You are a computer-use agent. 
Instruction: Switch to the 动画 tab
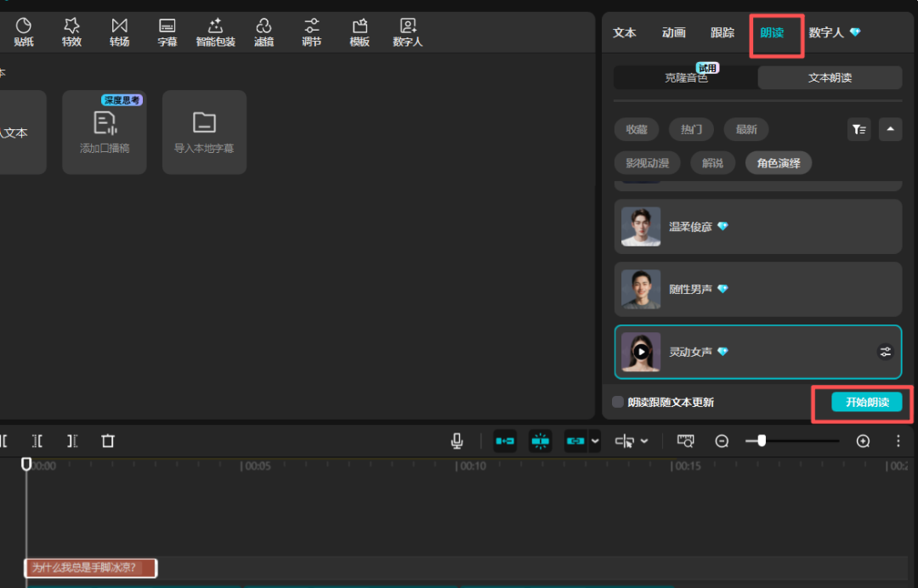(673, 32)
